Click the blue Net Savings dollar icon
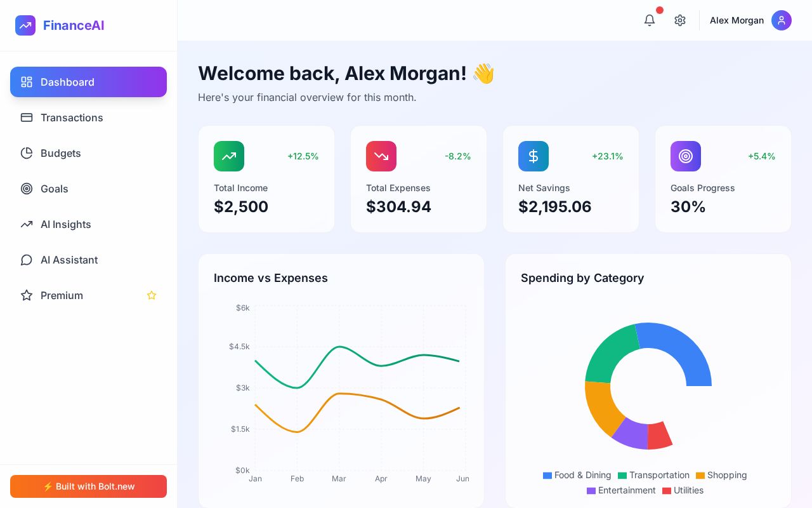The width and height of the screenshot is (812, 508). (534, 156)
